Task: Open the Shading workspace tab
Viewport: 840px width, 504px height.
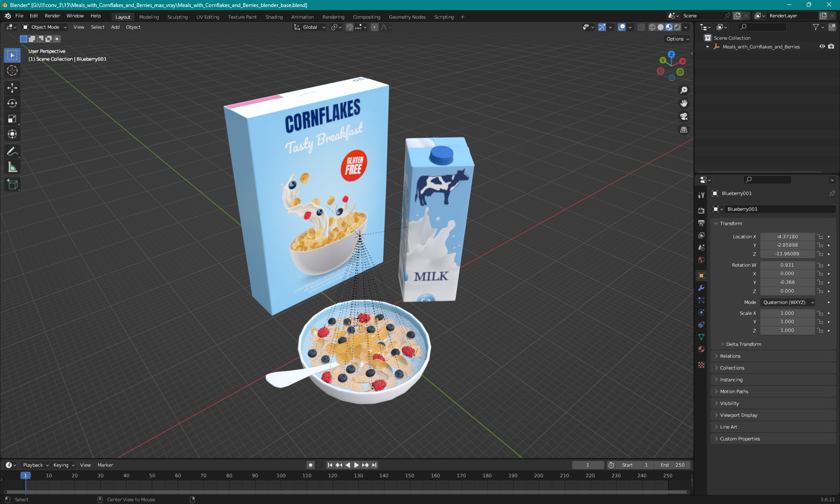Action: click(273, 16)
